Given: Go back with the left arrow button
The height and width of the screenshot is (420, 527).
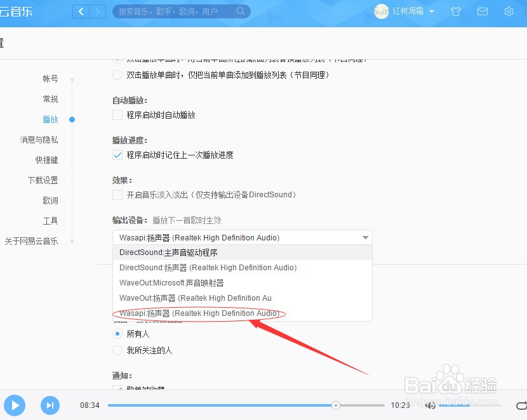Looking at the screenshot, I should [x=81, y=11].
